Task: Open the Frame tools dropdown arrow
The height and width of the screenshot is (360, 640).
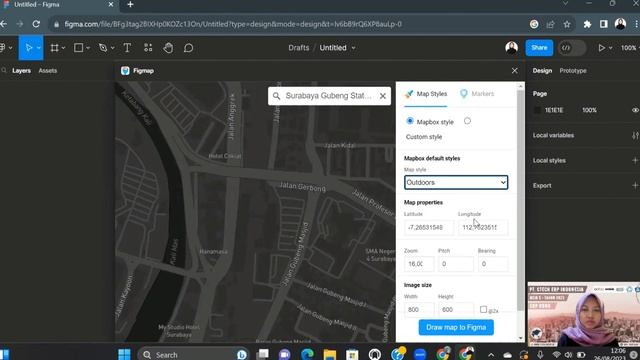Action: (x=63, y=48)
